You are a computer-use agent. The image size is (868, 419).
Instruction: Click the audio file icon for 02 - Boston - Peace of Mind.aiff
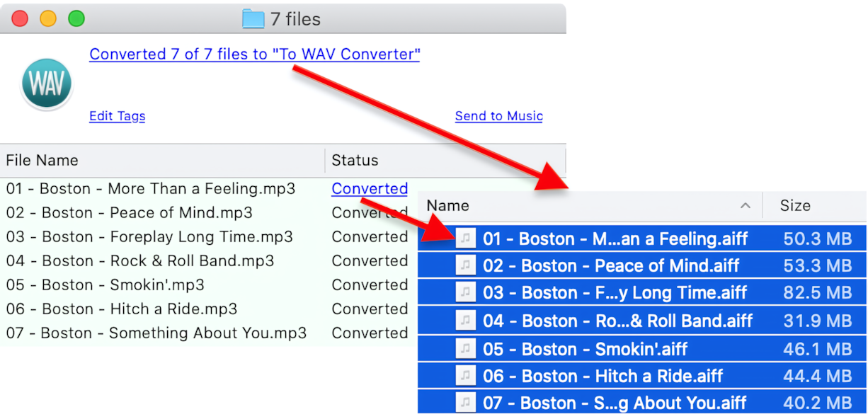coord(466,265)
